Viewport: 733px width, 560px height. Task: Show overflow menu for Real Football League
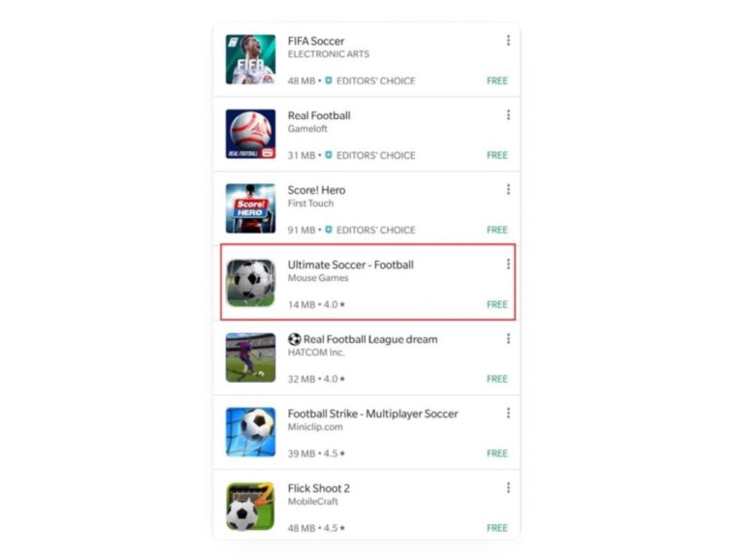pos(508,338)
